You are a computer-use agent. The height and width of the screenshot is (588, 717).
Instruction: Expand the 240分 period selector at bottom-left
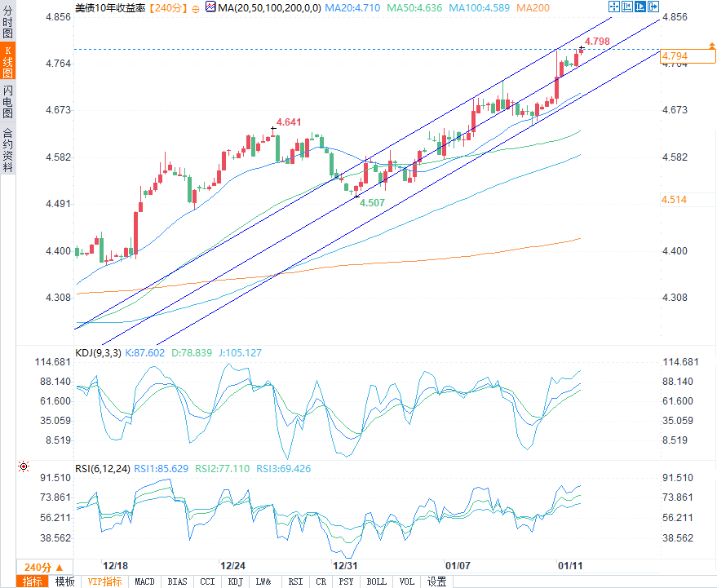coord(42,567)
